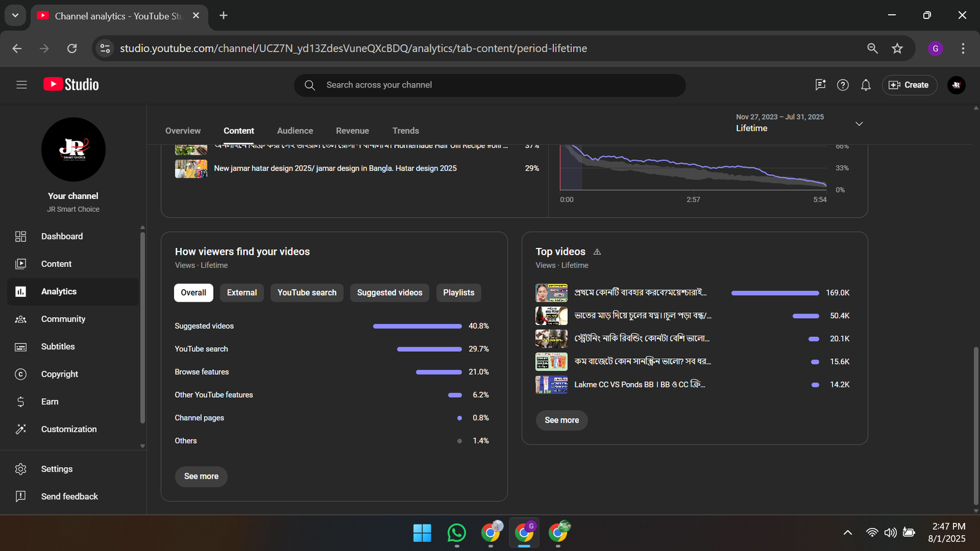Open the clock showing 2:47 PM

[x=947, y=533]
